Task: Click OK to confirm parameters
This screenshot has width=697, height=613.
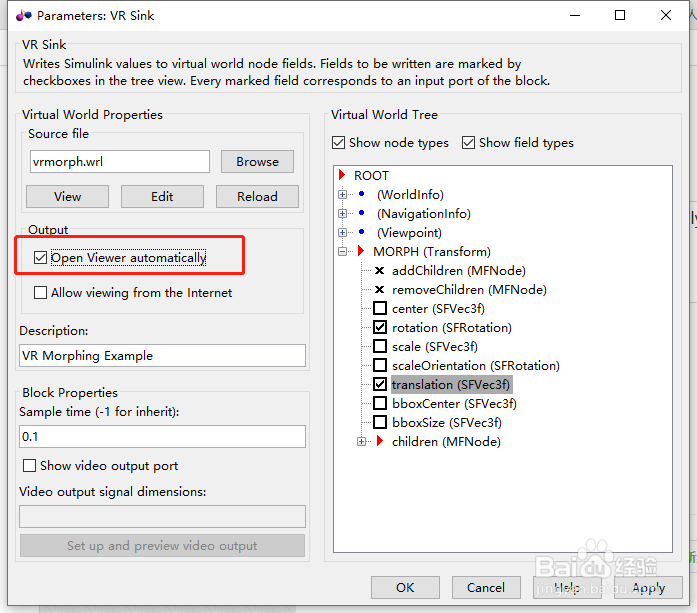Action: click(x=405, y=588)
